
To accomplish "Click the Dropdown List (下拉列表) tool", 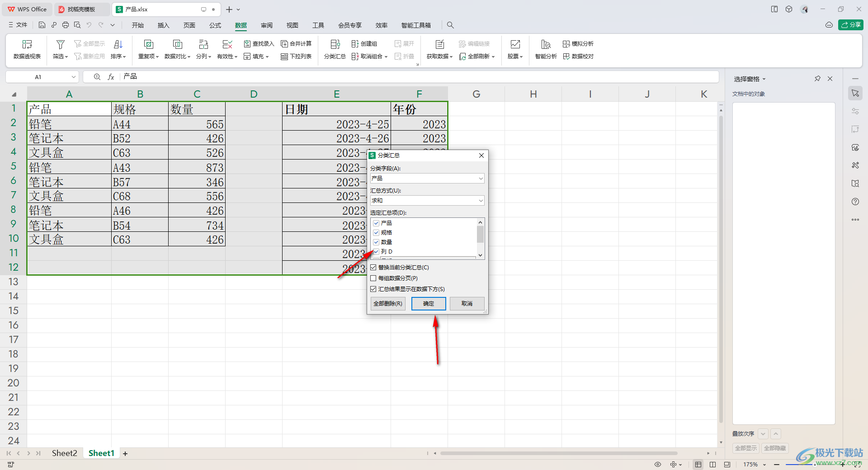I will click(297, 56).
